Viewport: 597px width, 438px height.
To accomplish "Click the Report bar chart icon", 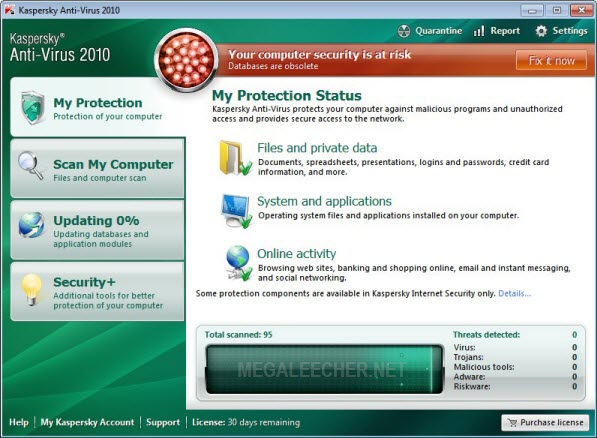I will 479,31.
